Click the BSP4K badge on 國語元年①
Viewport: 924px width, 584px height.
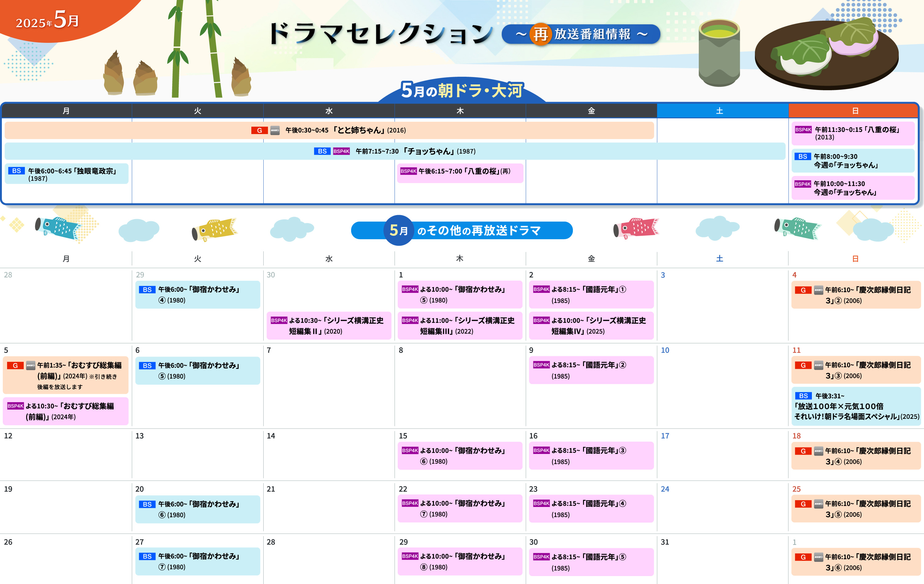click(541, 289)
